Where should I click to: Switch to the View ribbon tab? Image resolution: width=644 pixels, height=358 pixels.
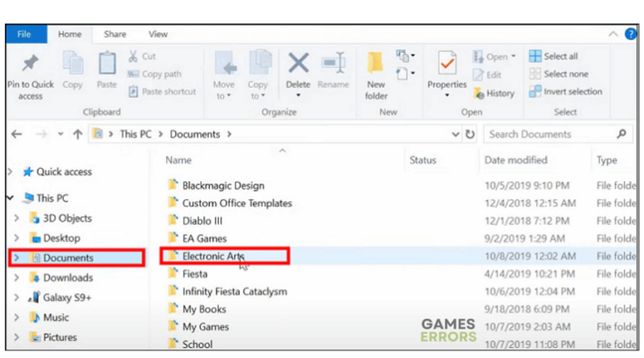point(158,34)
